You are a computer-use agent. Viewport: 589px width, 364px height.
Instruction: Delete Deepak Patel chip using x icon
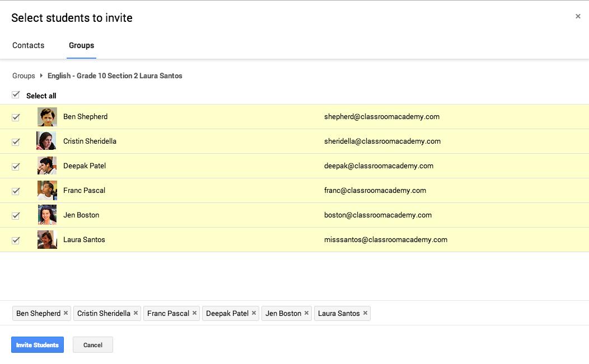(254, 313)
